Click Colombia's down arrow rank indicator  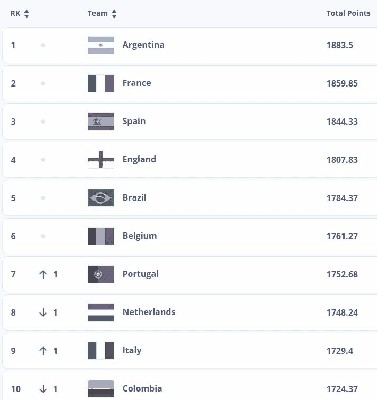[x=43, y=389]
